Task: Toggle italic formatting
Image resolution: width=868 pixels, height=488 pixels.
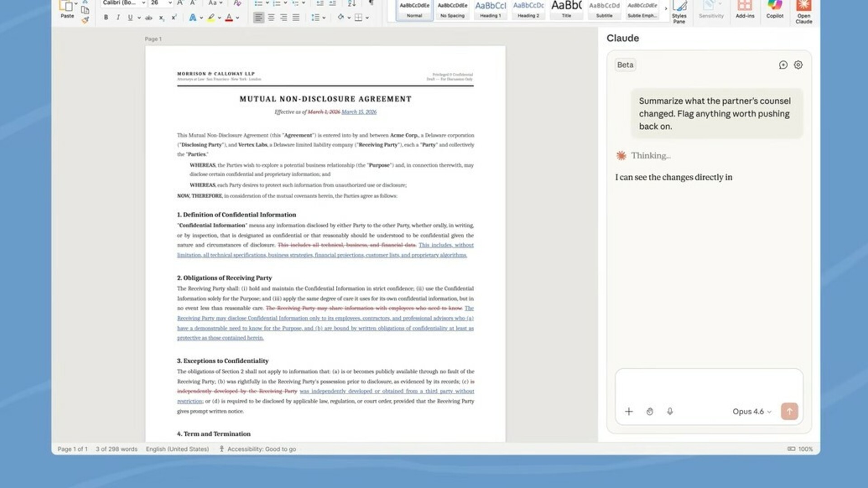Action: pos(118,18)
